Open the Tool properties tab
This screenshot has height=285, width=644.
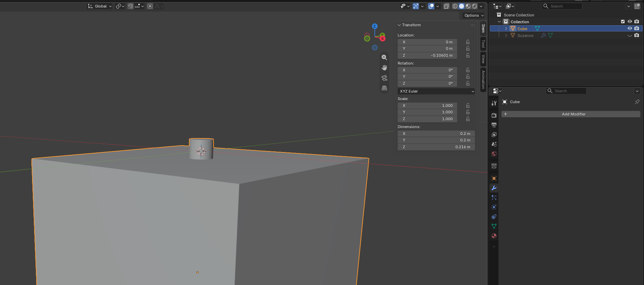[494, 103]
